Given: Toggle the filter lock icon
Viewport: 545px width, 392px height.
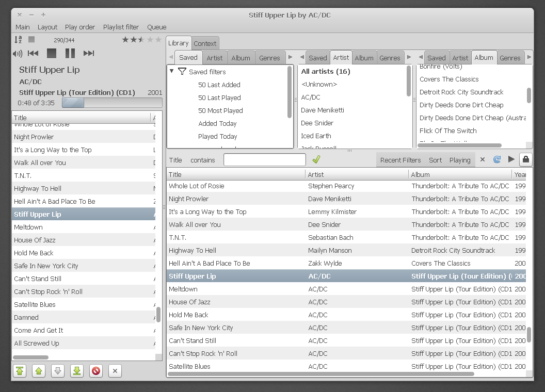Looking at the screenshot, I should click(x=526, y=159).
